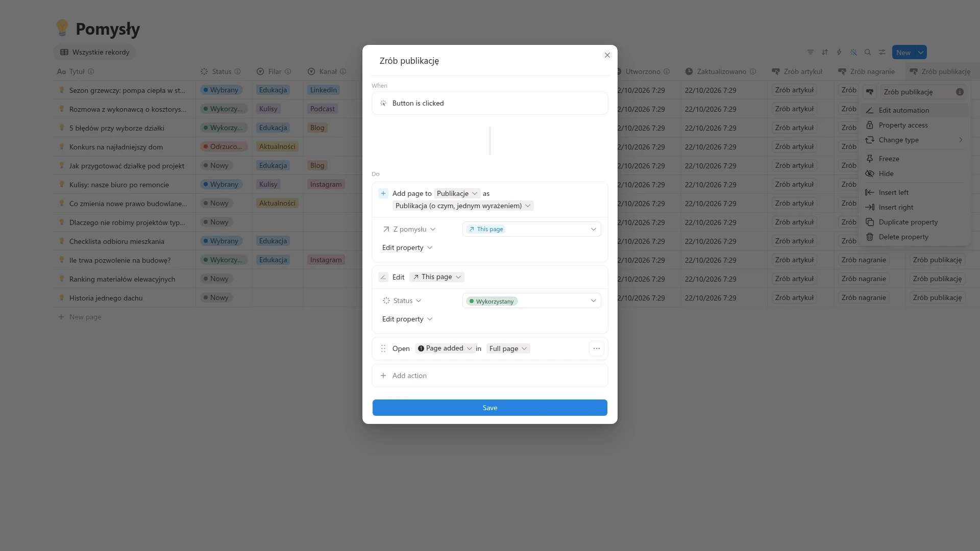Screen dimensions: 980x551
Task: Expand the Z pomysłu property selector
Action: (x=409, y=229)
